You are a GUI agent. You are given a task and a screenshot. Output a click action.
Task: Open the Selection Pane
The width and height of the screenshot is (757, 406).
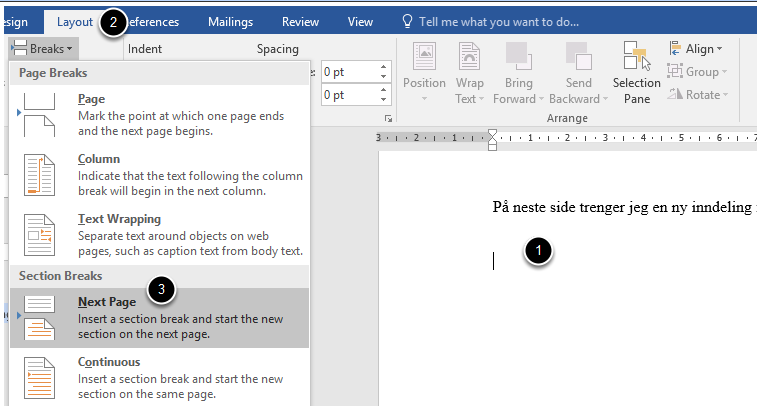click(x=637, y=73)
